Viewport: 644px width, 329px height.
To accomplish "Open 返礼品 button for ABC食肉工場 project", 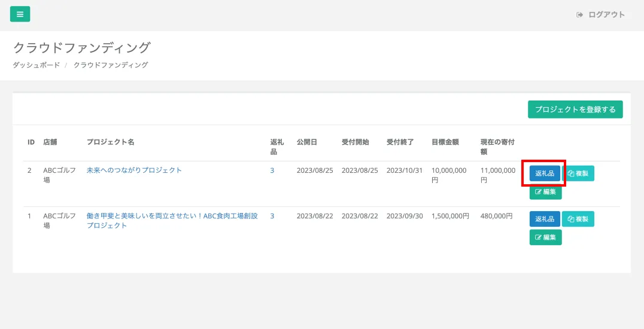I will coord(545,219).
